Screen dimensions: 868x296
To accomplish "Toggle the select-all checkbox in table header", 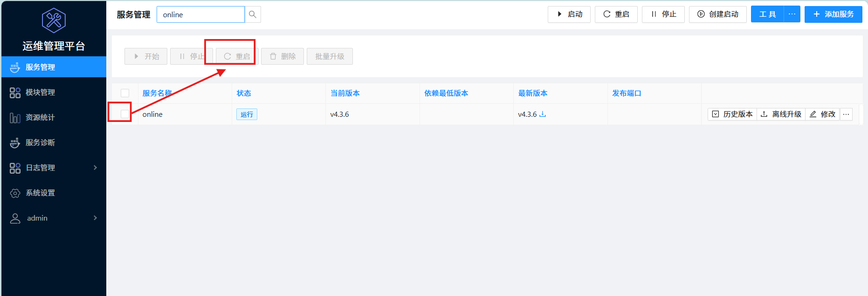I will (125, 93).
